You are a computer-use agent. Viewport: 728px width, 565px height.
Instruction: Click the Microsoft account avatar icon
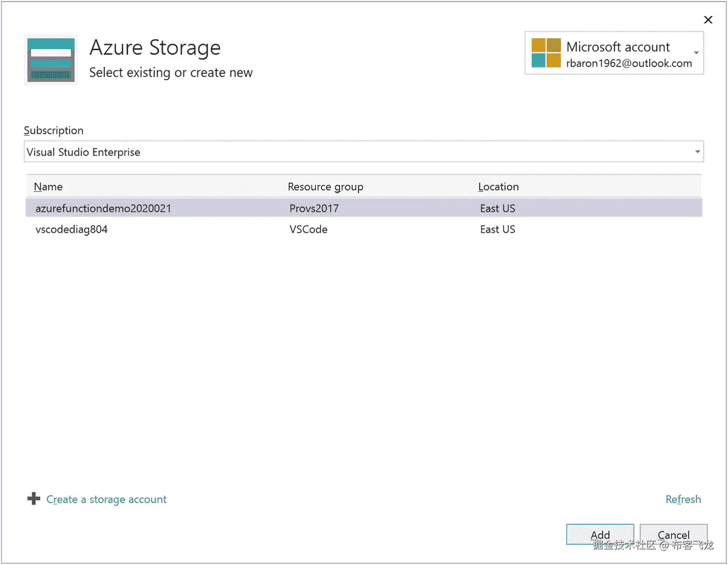coord(546,53)
